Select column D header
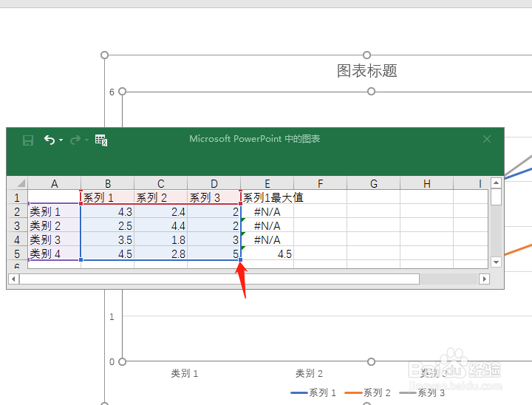Image resolution: width=532 pixels, height=405 pixels. click(214, 184)
